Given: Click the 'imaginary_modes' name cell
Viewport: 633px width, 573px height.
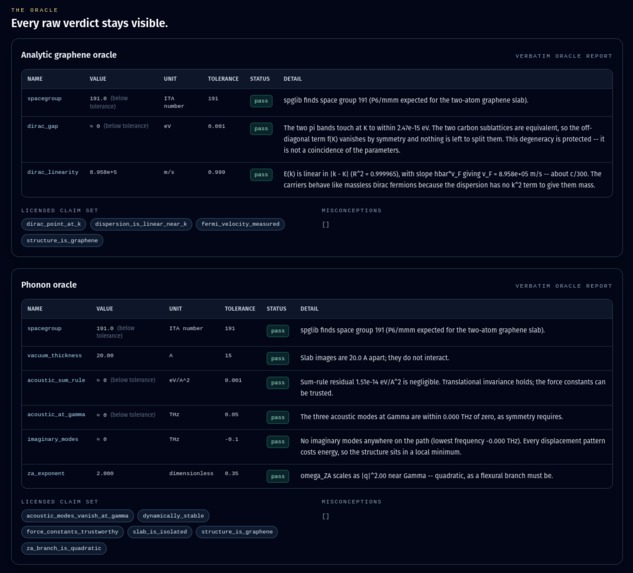Looking at the screenshot, I should (53, 439).
